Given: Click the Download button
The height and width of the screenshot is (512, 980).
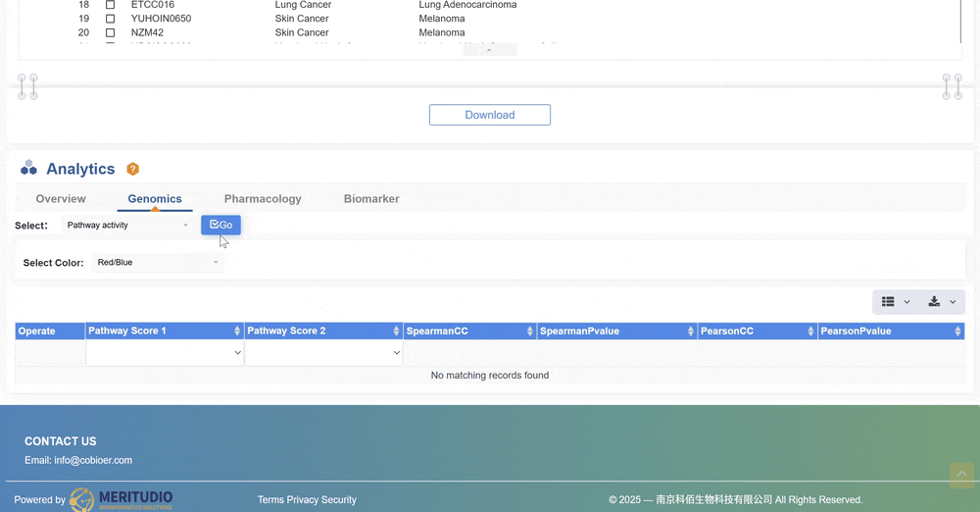Looking at the screenshot, I should 490,115.
